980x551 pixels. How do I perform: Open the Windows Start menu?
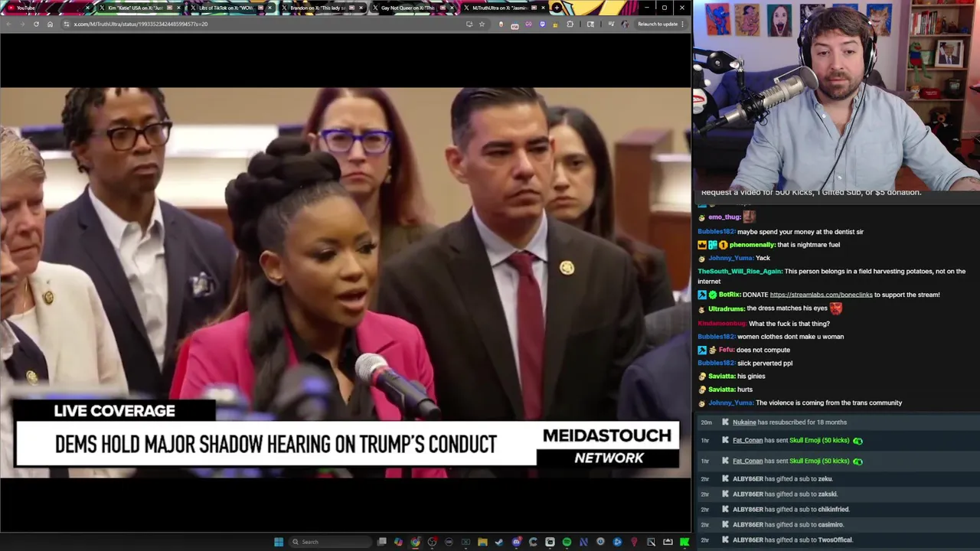pyautogui.click(x=279, y=542)
